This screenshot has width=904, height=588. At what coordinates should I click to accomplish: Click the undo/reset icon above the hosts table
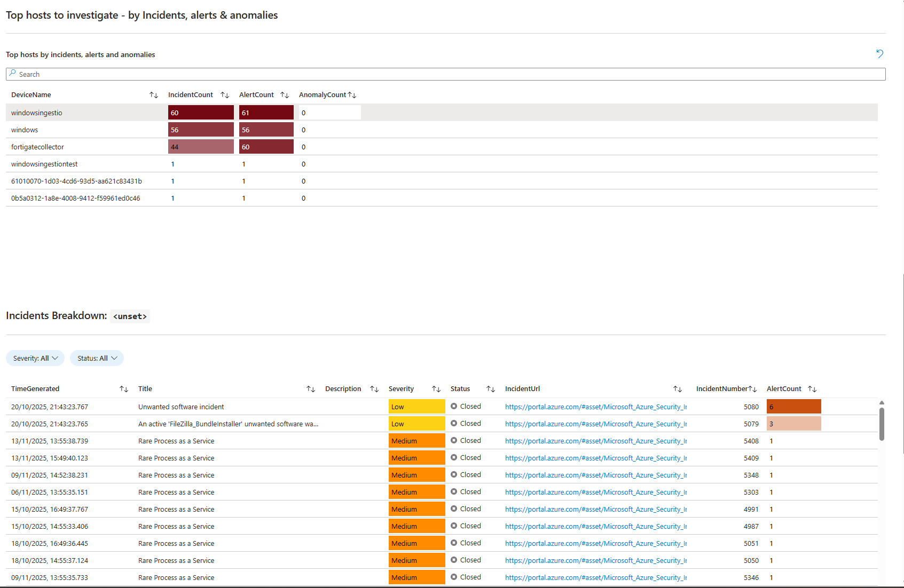click(x=879, y=53)
